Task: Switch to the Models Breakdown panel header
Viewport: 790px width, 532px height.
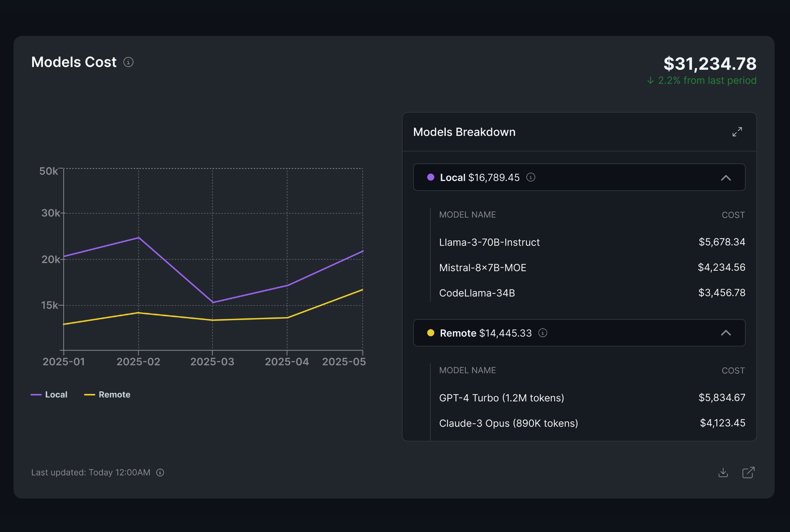Action: click(464, 132)
